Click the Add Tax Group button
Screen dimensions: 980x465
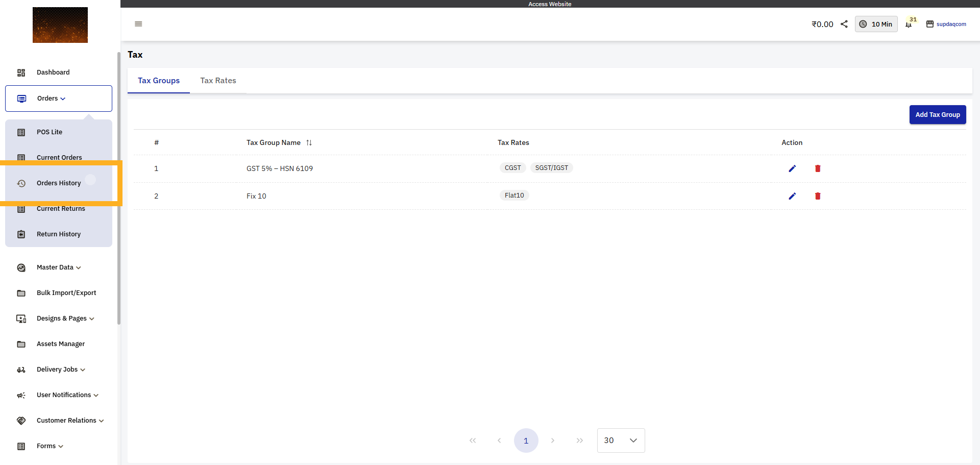938,114
